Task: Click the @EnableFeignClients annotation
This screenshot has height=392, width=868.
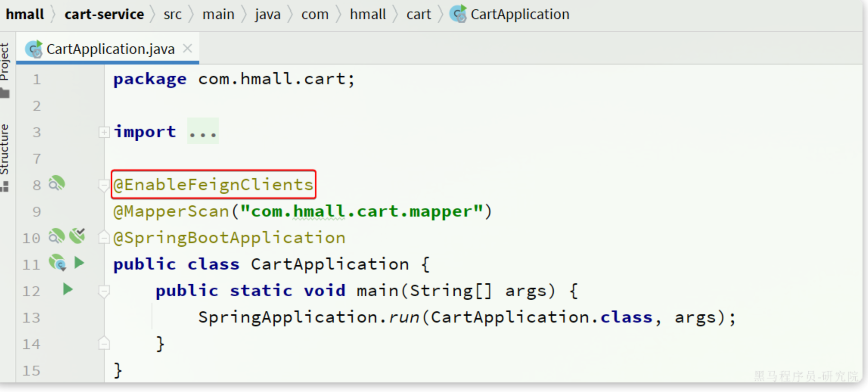Action: [x=213, y=185]
